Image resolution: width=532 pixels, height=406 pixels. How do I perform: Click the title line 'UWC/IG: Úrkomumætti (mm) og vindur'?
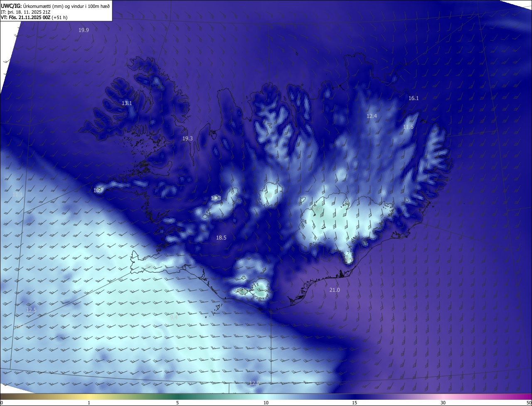(x=55, y=6)
